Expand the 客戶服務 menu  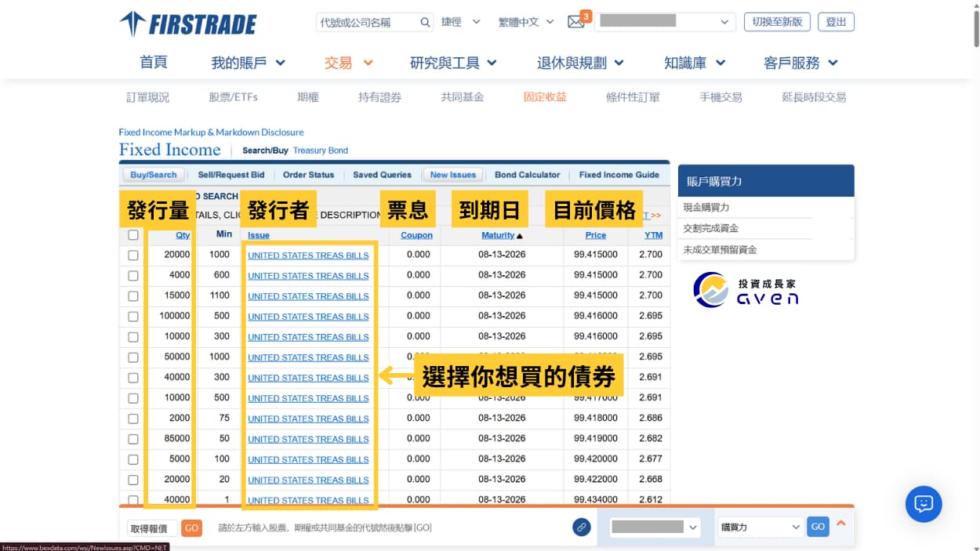pyautogui.click(x=801, y=63)
